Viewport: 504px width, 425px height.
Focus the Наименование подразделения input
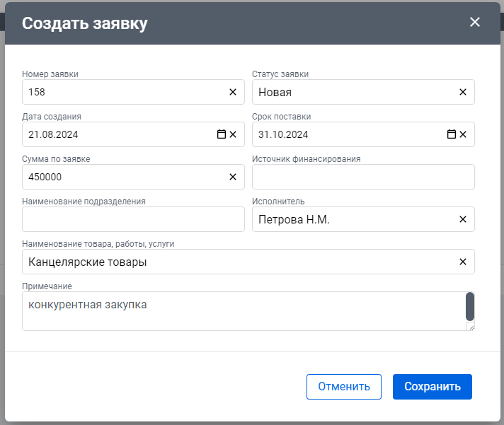point(133,219)
